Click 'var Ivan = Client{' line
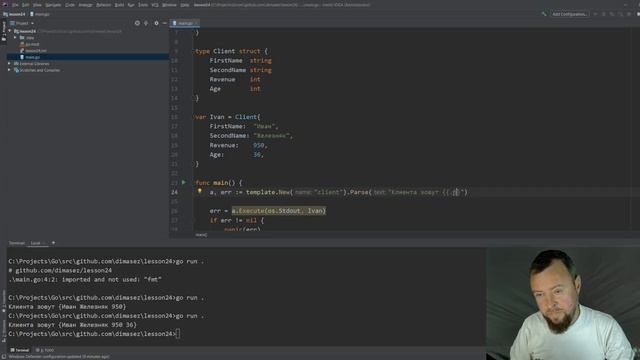This screenshot has width=640, height=360. click(x=228, y=117)
